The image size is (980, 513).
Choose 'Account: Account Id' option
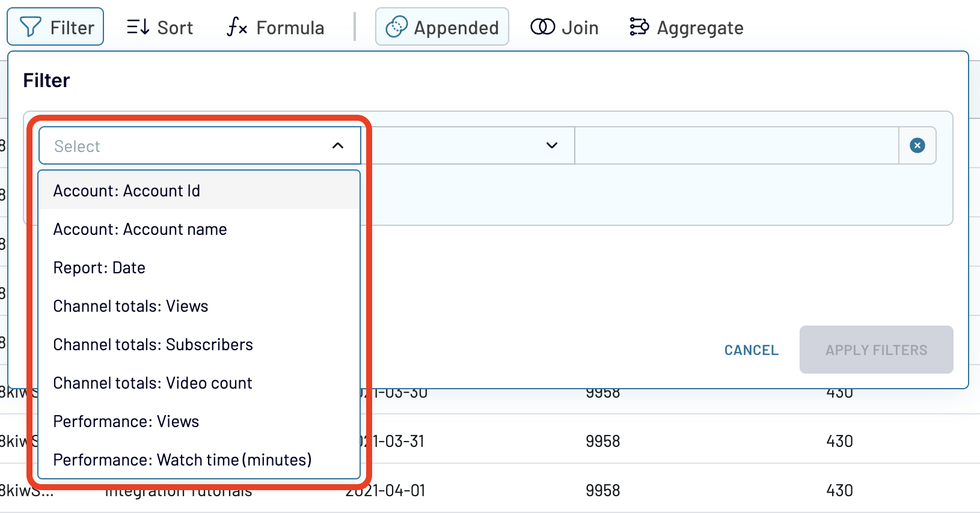pyautogui.click(x=127, y=191)
